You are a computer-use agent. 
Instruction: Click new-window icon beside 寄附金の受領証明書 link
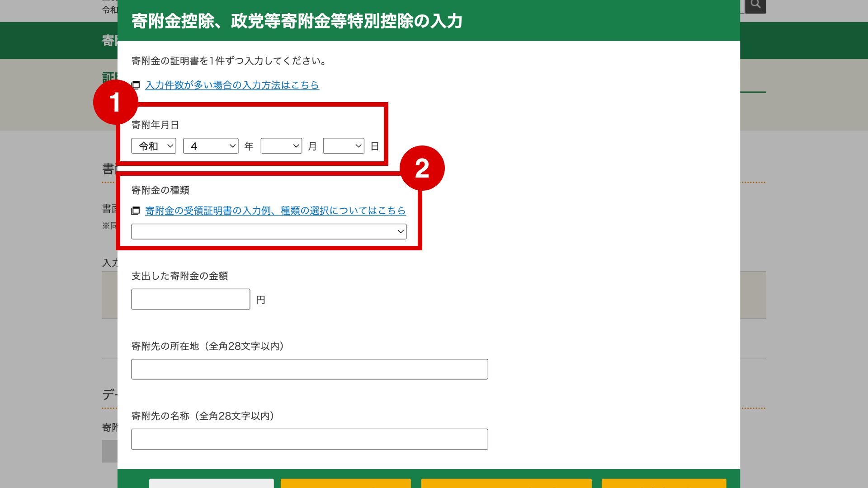[x=136, y=211]
